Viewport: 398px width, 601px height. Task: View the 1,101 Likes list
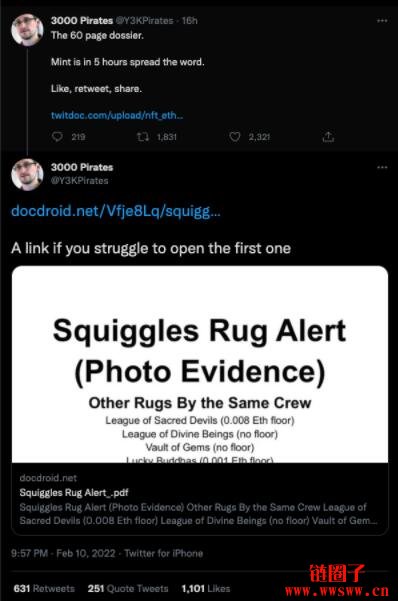[x=206, y=588]
